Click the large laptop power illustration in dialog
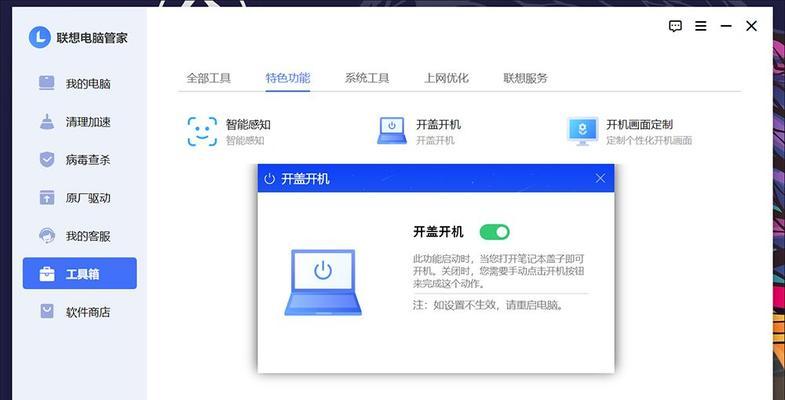This screenshot has height=400, width=785. coord(323,282)
